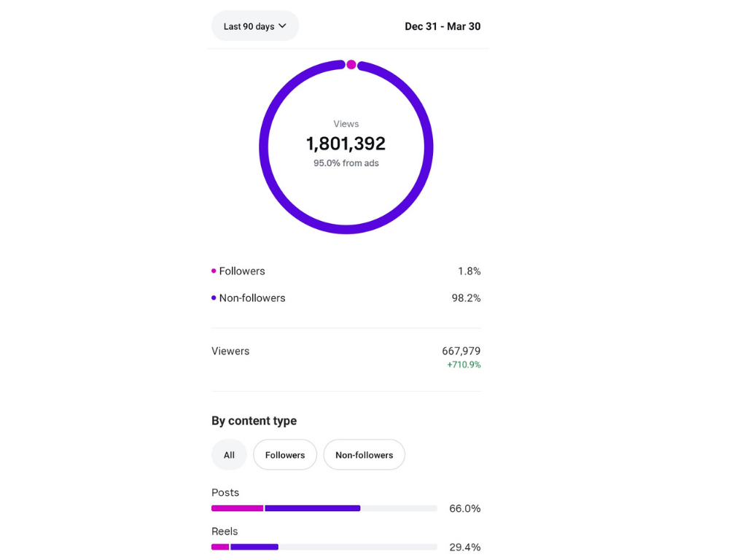
Task: Select the Non-followers legend row
Action: [x=346, y=298]
